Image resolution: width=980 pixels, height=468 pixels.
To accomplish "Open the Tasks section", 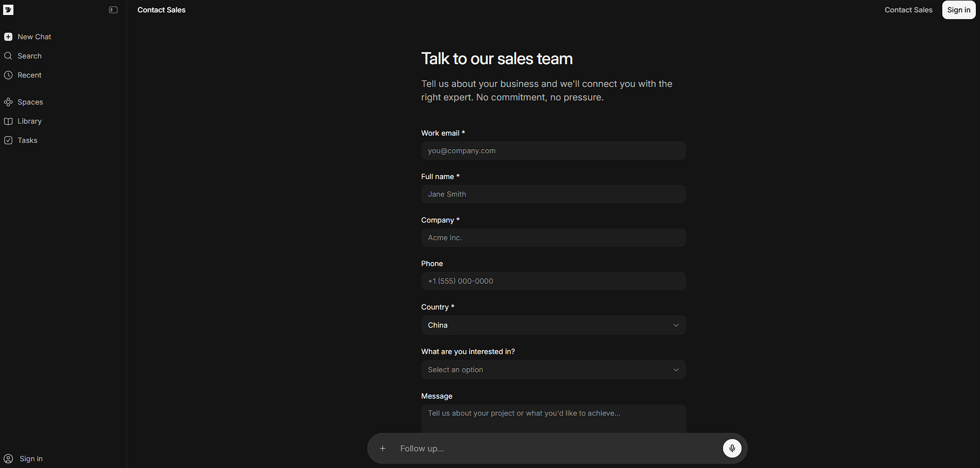I will click(27, 140).
